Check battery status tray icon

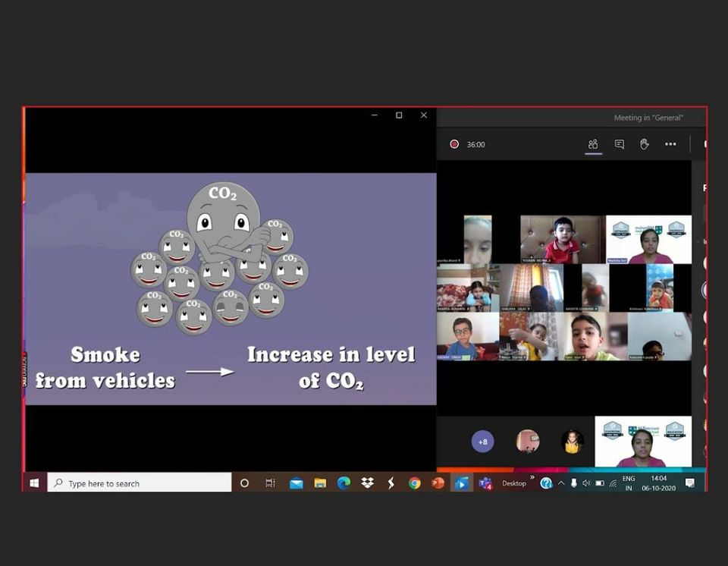coord(599,483)
